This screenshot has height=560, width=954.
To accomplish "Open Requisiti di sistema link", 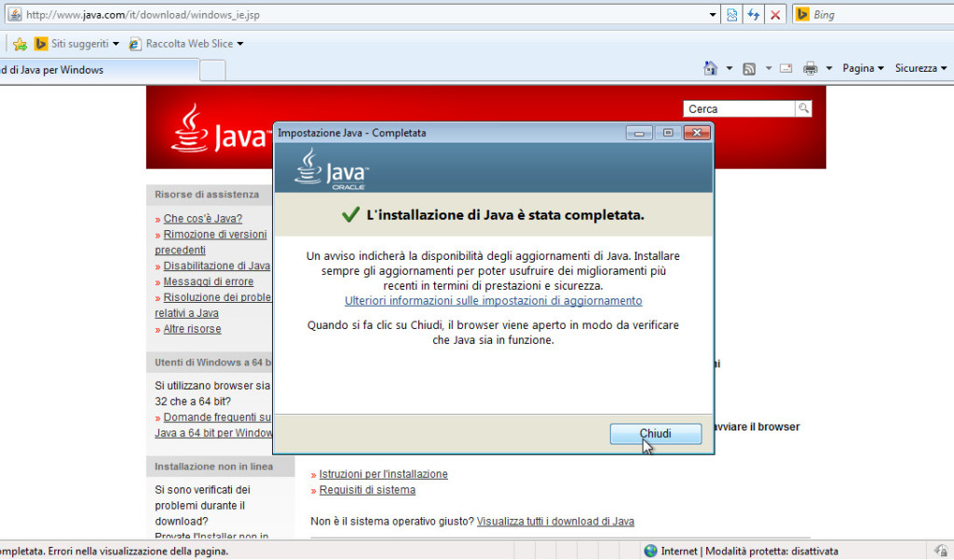I will [x=367, y=490].
